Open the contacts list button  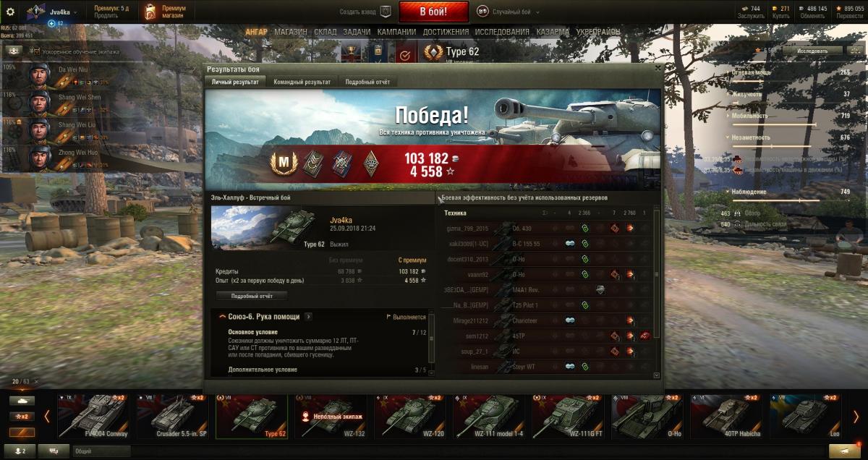coord(20,451)
